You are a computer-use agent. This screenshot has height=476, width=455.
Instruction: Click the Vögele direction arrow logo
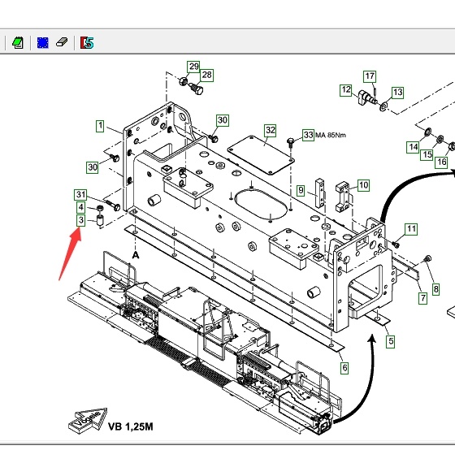(88, 421)
